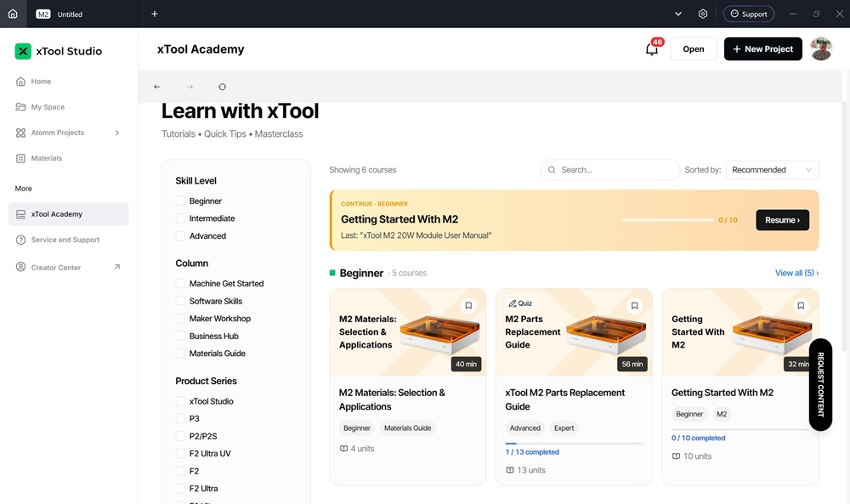This screenshot has width=850, height=504.
Task: Bookmark Getting Started With M2 card
Action: [801, 306]
